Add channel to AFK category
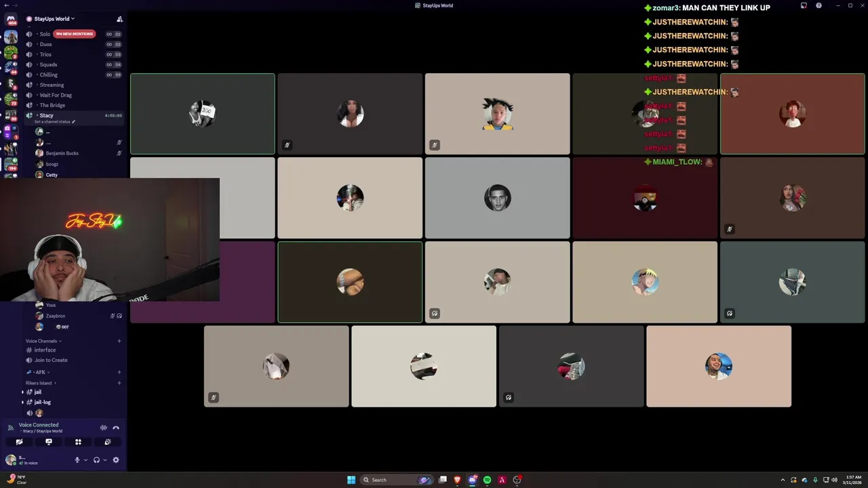 point(119,372)
